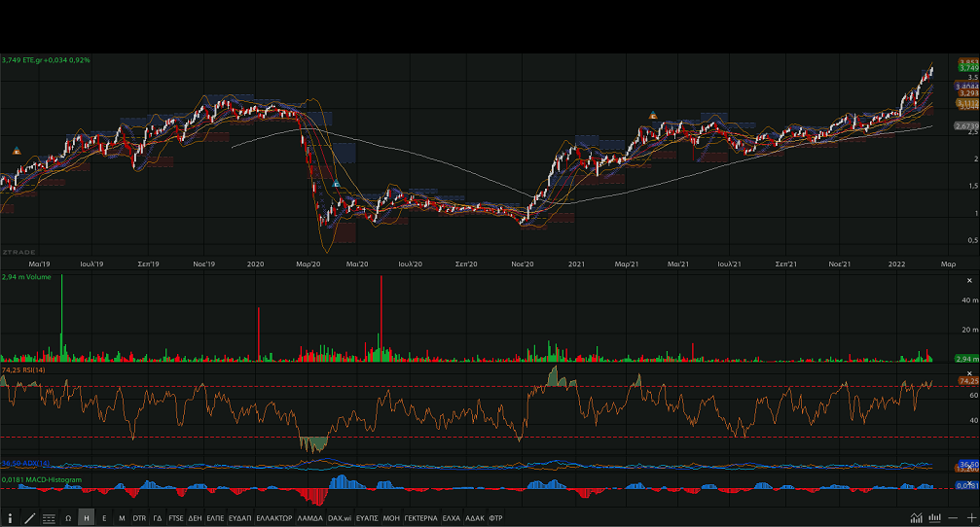Zoom in with the plus icon
This screenshot has width=980, height=527.
point(970,518)
